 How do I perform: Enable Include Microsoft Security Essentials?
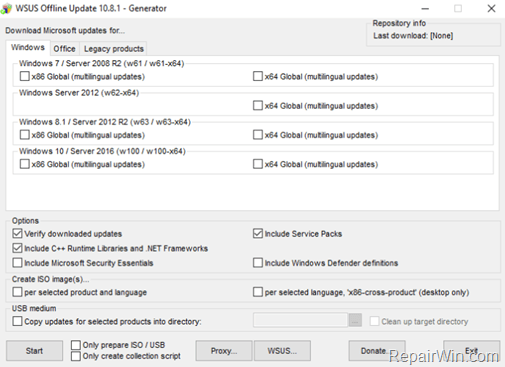[x=17, y=263]
